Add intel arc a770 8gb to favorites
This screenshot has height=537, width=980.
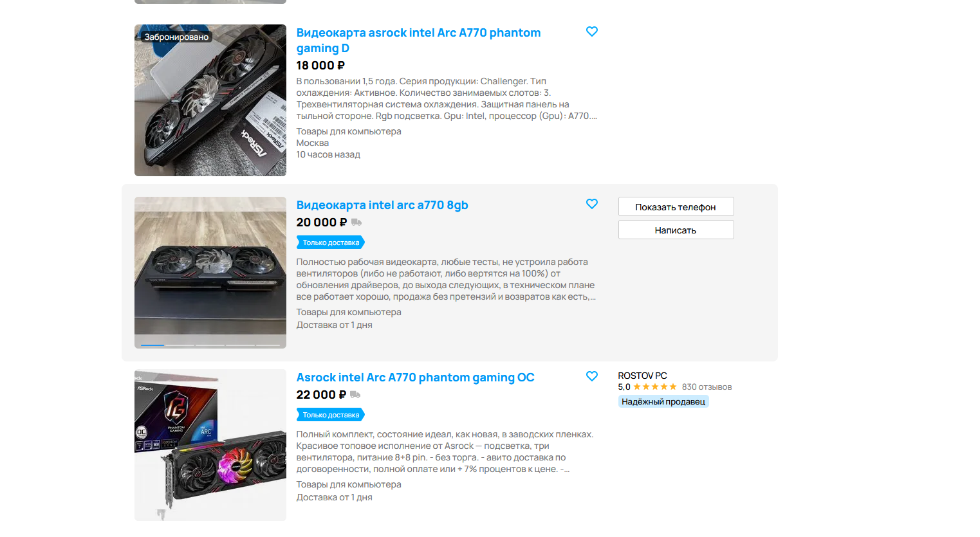click(x=592, y=204)
